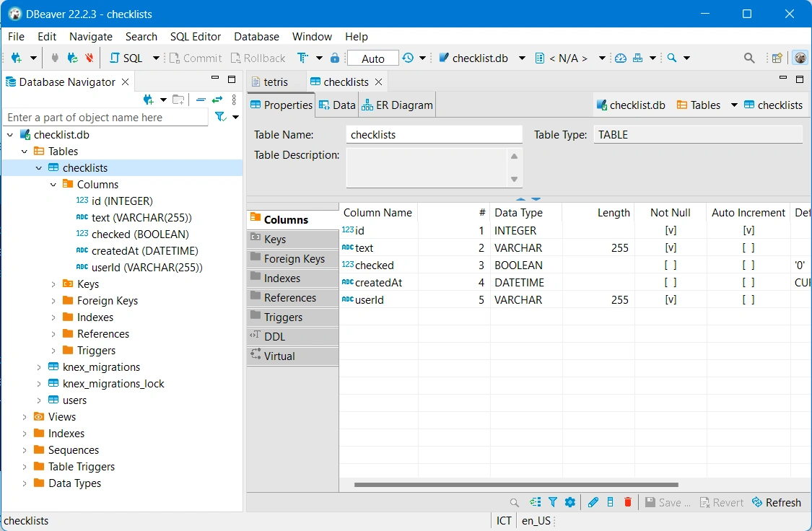
Task: Click the horizontal scrollbar of columns table
Action: point(516,485)
